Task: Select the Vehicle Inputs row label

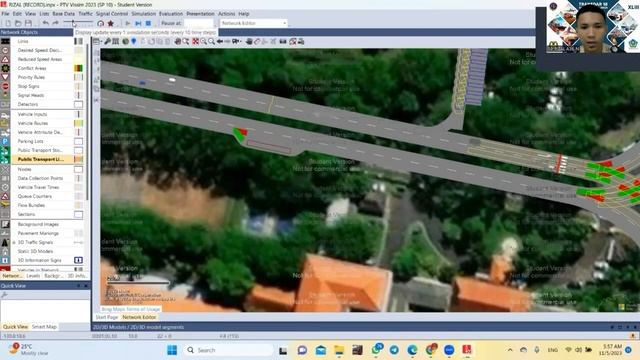Action: 32,114
